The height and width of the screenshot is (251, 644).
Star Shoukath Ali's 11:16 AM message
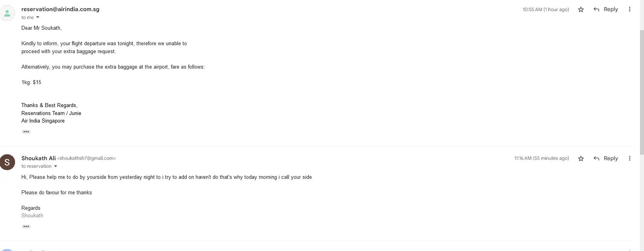coord(581,159)
